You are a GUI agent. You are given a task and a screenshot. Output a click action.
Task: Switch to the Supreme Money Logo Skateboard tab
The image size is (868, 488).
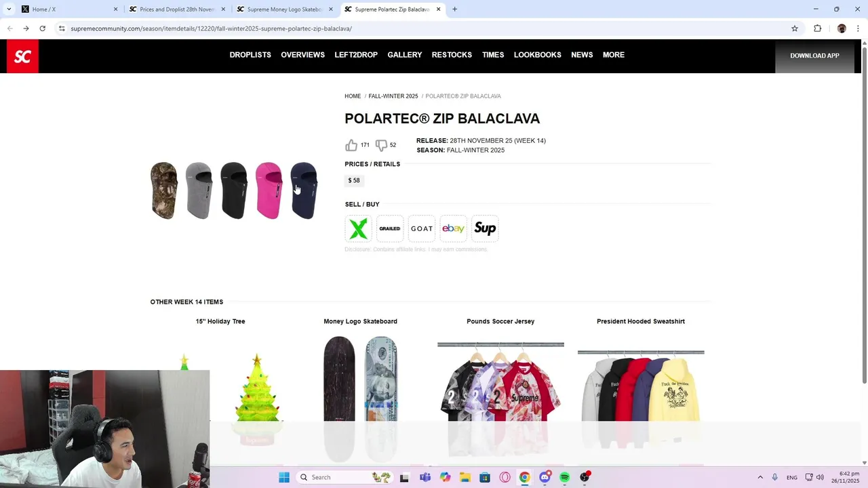(284, 9)
